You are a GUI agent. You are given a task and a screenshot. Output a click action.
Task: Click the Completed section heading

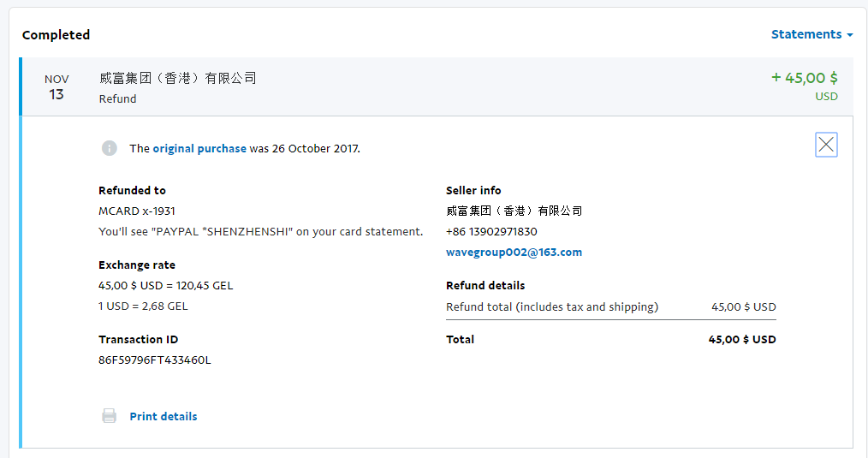click(56, 35)
